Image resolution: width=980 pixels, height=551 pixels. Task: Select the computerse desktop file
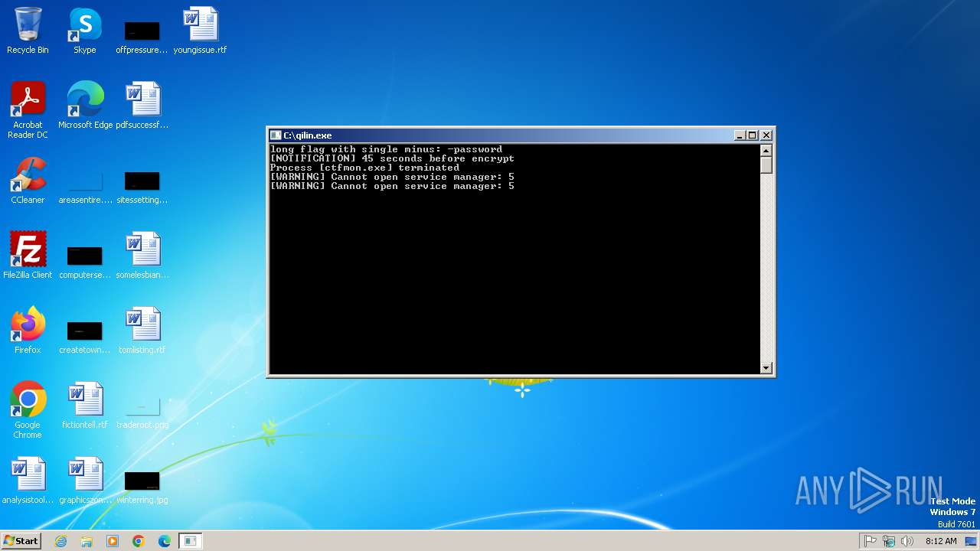(x=85, y=260)
